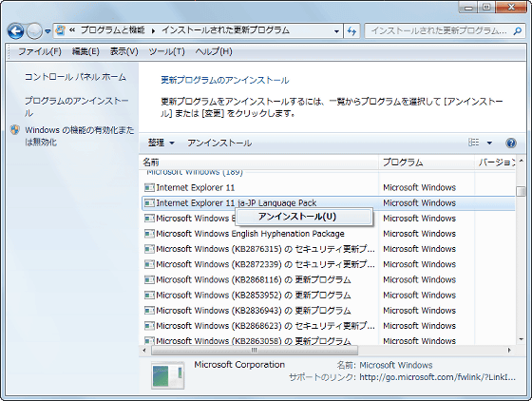Image resolution: width=532 pixels, height=401 pixels.
Task: Expand breadcrumb arrow after プログラムと機能
Action: pos(153,30)
